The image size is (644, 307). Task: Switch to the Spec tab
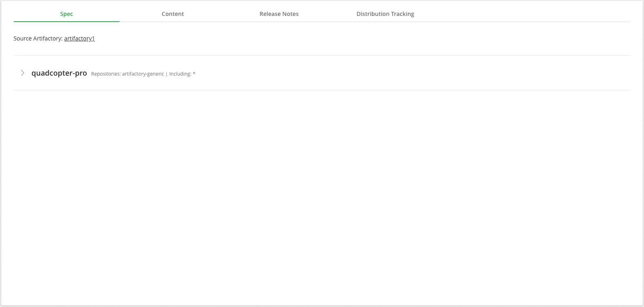(67, 14)
